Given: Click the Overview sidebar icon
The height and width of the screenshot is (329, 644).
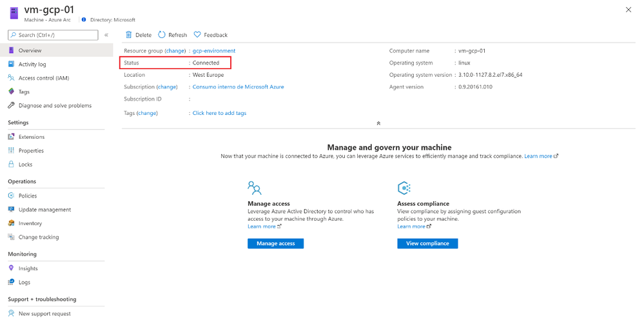Looking at the screenshot, I should point(11,50).
